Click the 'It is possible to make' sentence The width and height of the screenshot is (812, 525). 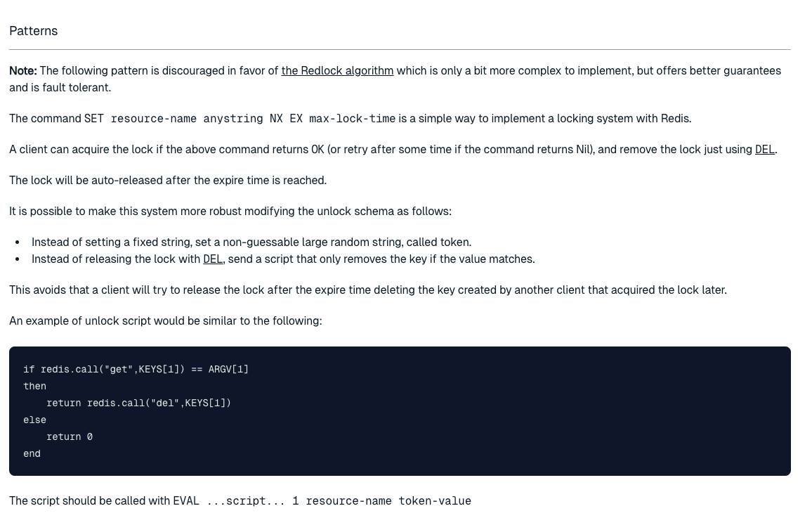point(230,212)
